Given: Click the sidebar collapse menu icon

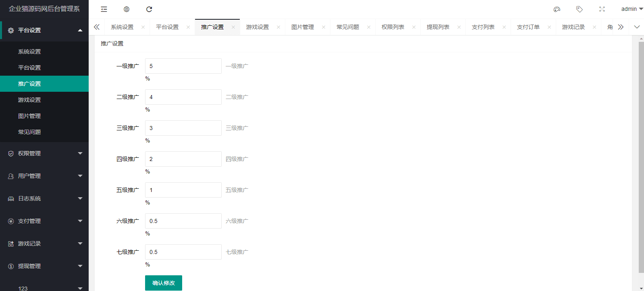Looking at the screenshot, I should coord(104,9).
